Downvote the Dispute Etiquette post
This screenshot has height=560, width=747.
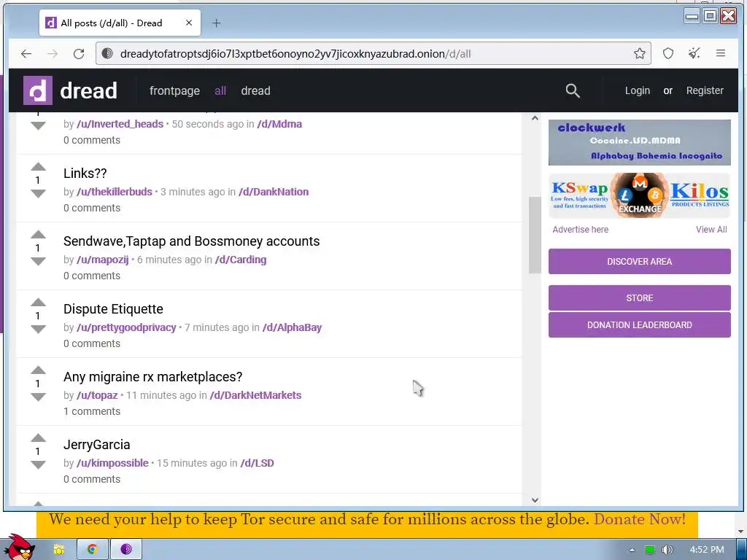pos(38,329)
